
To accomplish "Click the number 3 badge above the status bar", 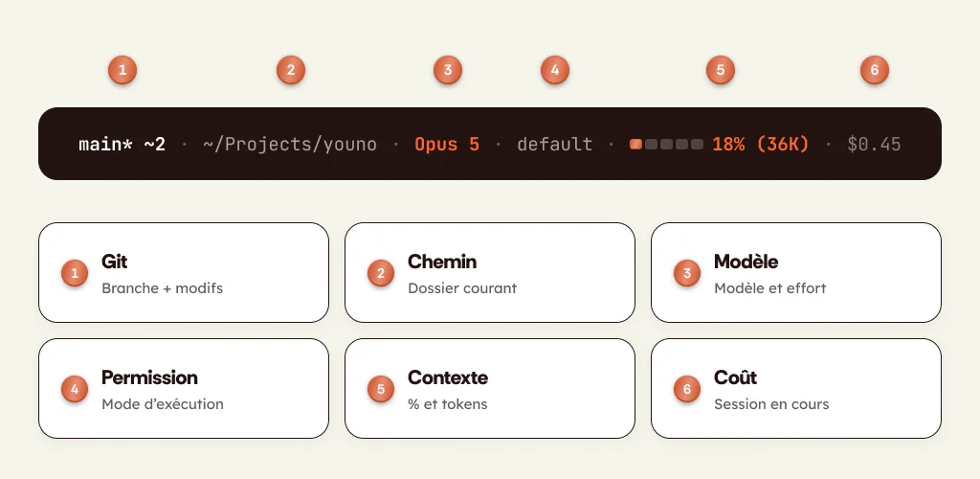I will (x=448, y=70).
